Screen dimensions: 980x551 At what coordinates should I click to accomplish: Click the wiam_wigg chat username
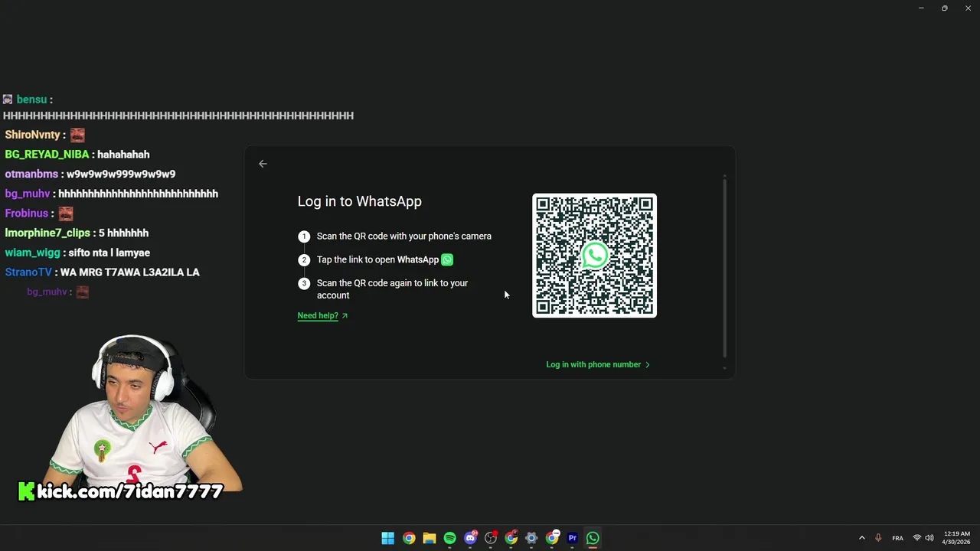(x=32, y=253)
